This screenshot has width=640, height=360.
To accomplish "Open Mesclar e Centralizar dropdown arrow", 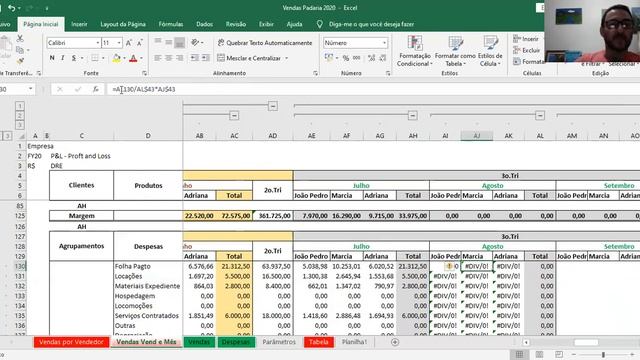I will coord(287,58).
